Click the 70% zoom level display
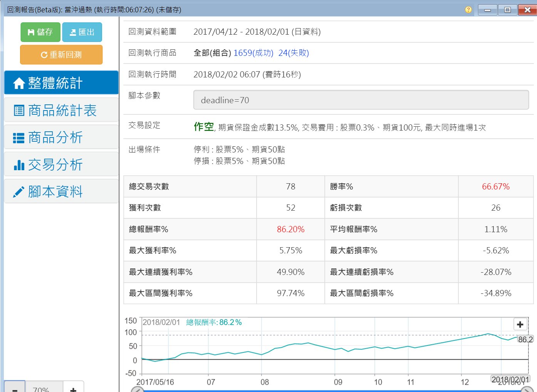This screenshot has width=537, height=392. pyautogui.click(x=41, y=388)
